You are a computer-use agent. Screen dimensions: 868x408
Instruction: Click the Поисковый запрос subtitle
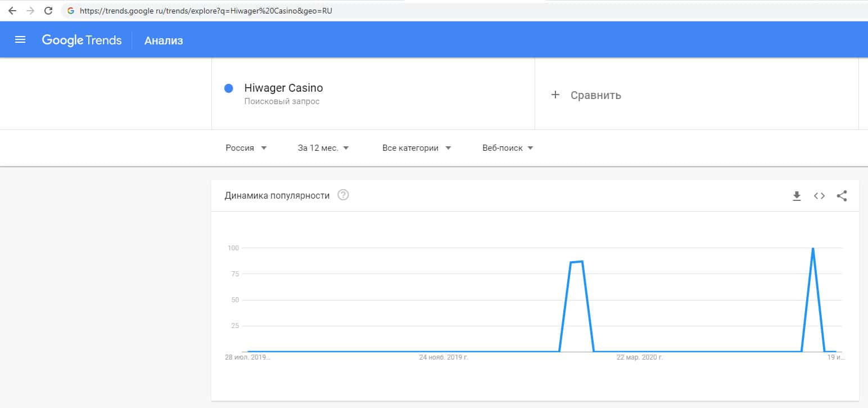[282, 102]
